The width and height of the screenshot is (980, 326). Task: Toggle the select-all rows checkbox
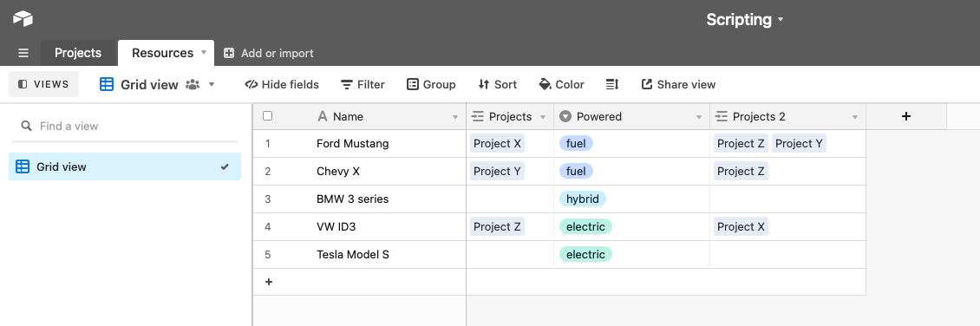click(267, 115)
